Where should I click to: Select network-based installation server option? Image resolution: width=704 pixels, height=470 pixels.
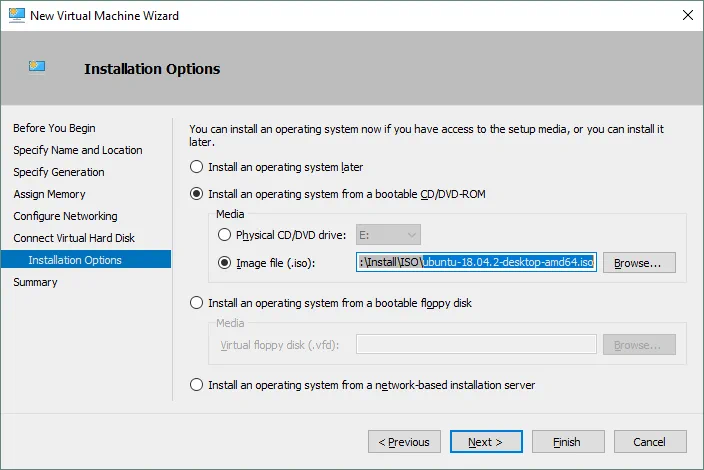(197, 384)
